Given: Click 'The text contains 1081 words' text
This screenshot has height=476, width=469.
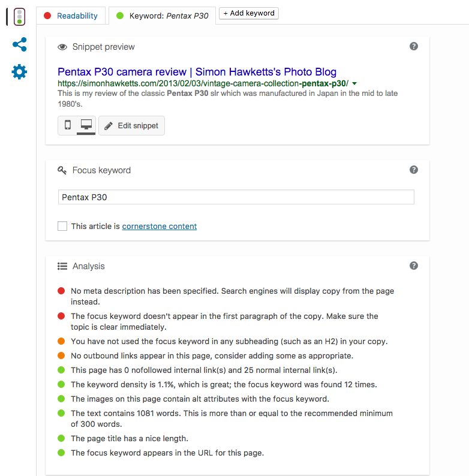Looking at the screenshot, I should (232, 418).
